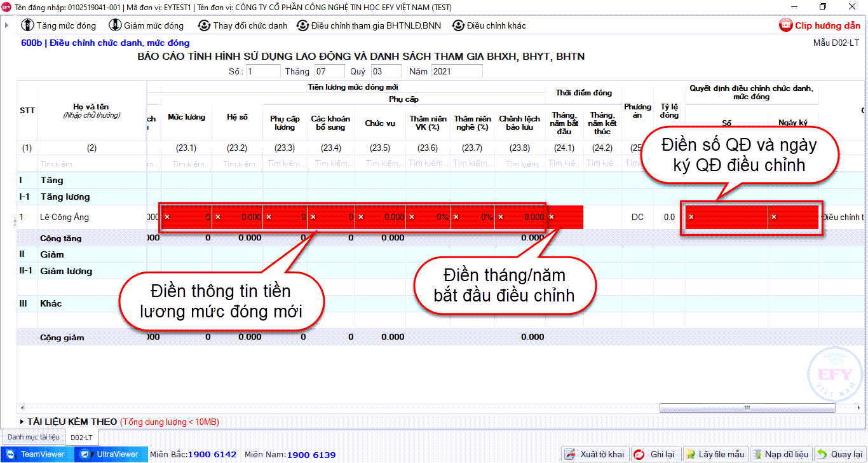
Task: Switch to the D02-LT tab
Action: click(x=81, y=438)
